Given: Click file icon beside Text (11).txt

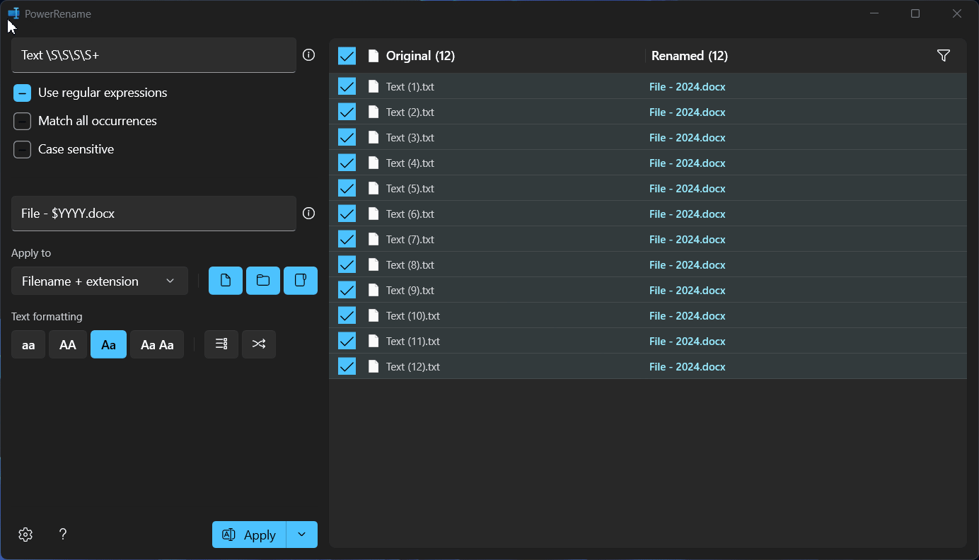Looking at the screenshot, I should point(373,341).
